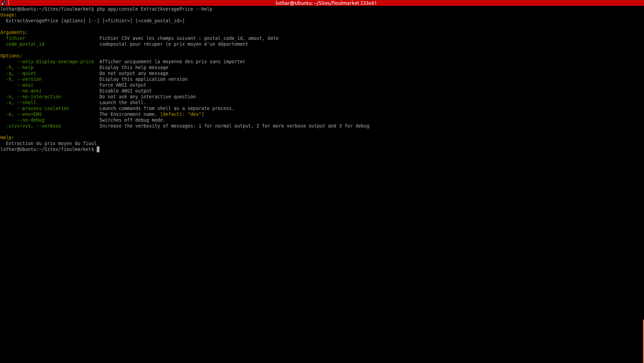
Task: Click the window title 'lothar@Ubuntu: ~/Sites/fioulmarket 233x61'
Action: (x=326, y=3)
